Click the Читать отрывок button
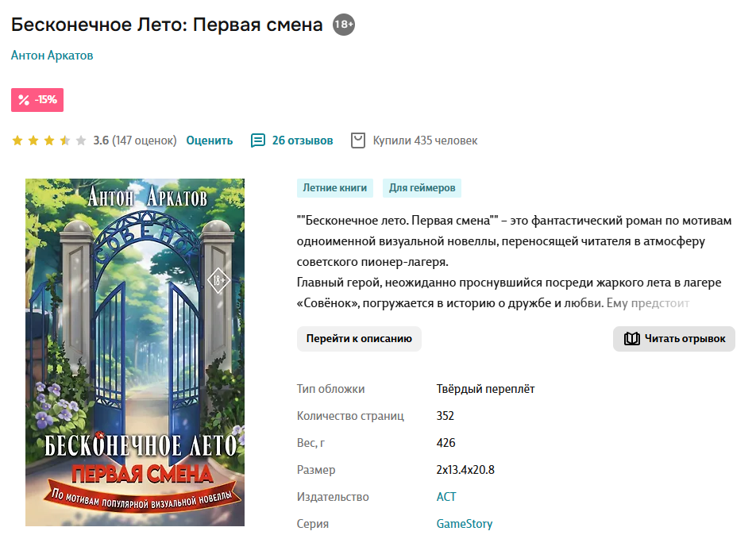This screenshot has height=535, width=756. point(674,338)
